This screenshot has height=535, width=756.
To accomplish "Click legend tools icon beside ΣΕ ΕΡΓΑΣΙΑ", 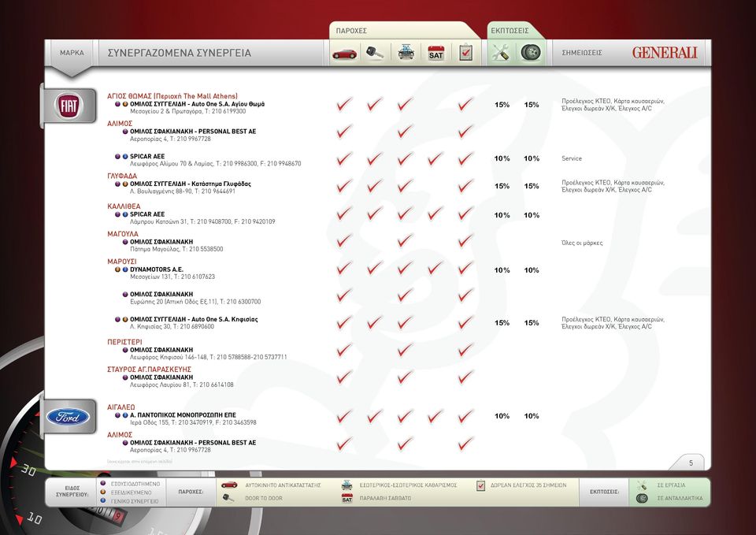I will click(x=642, y=485).
